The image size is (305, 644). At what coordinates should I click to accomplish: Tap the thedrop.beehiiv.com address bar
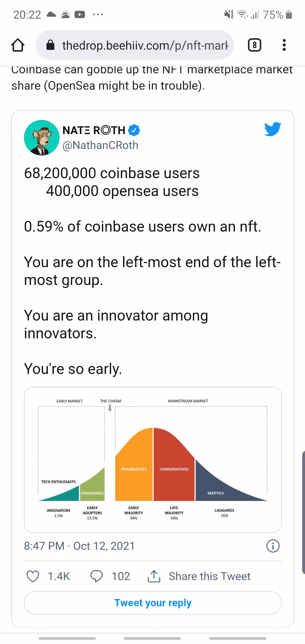tap(145, 45)
